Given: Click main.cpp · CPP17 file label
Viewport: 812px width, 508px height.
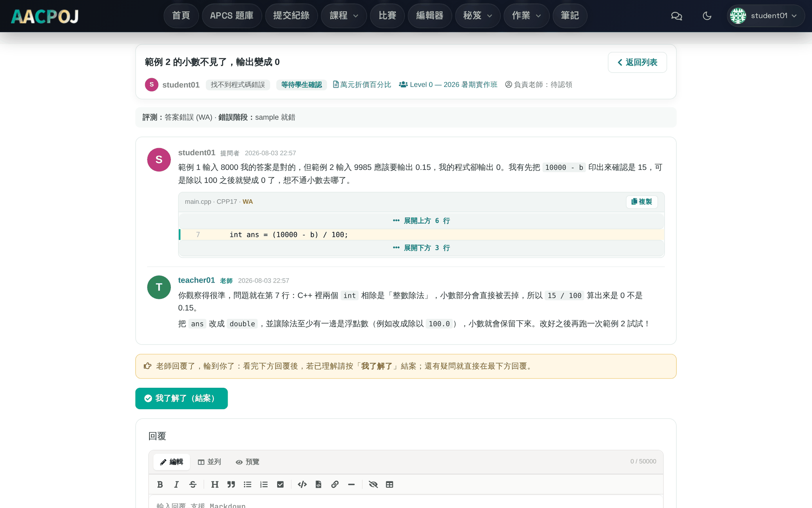Looking at the screenshot, I should [x=211, y=202].
